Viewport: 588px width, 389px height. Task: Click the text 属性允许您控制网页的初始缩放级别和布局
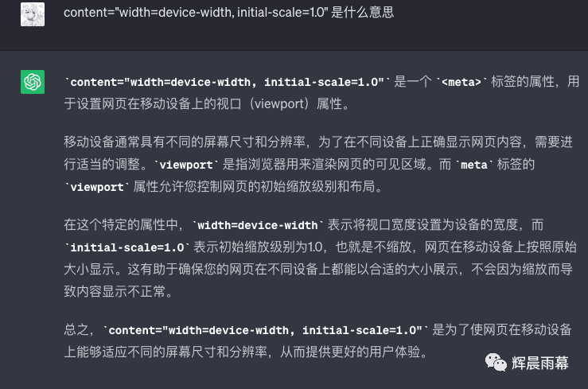point(254,187)
